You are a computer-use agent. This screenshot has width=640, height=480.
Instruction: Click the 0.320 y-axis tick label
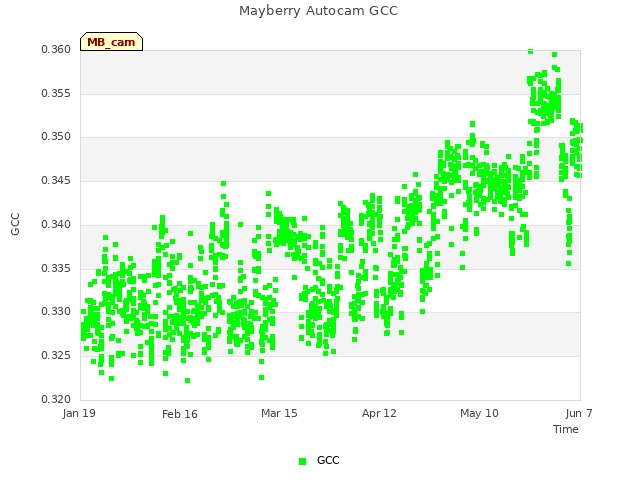[56, 399]
